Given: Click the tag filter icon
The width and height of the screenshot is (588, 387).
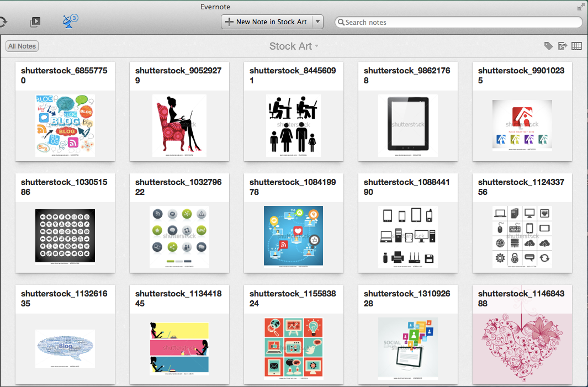Looking at the screenshot, I should click(x=548, y=46).
